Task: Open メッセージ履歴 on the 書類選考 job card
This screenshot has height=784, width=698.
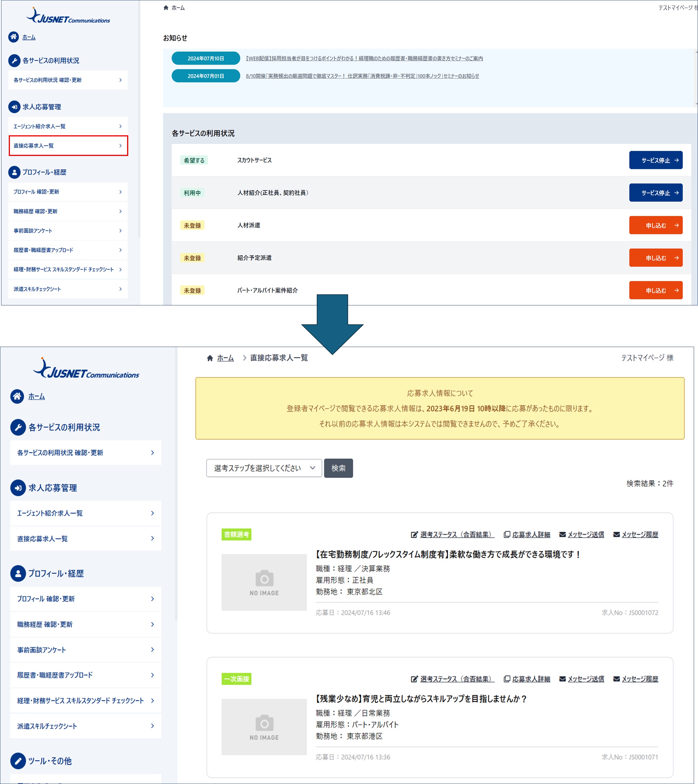Action: (636, 534)
